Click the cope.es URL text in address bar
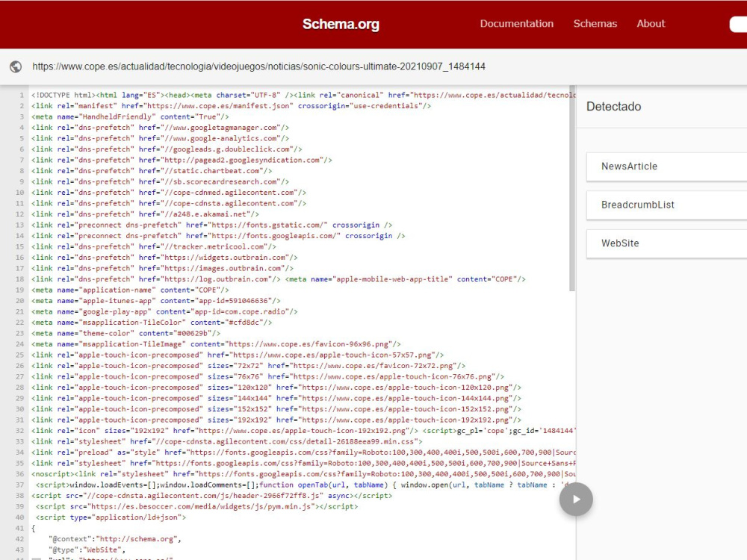The height and width of the screenshot is (560, 747). (x=258, y=66)
